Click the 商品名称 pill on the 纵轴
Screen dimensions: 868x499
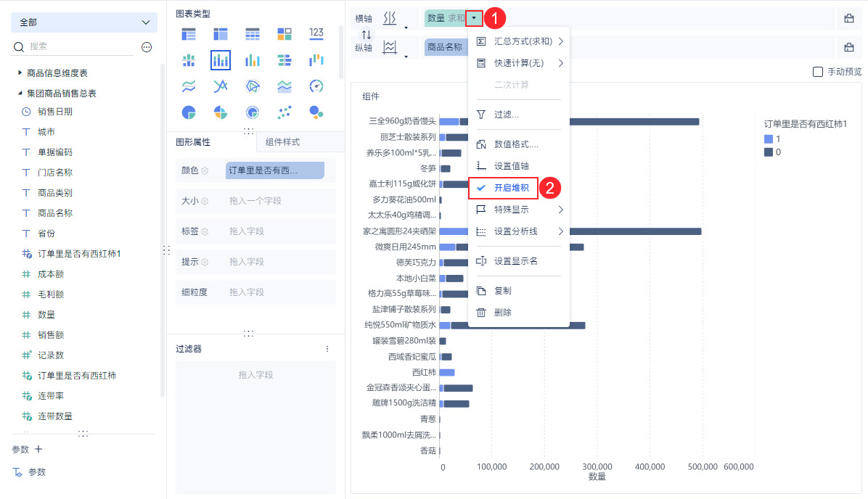point(446,47)
